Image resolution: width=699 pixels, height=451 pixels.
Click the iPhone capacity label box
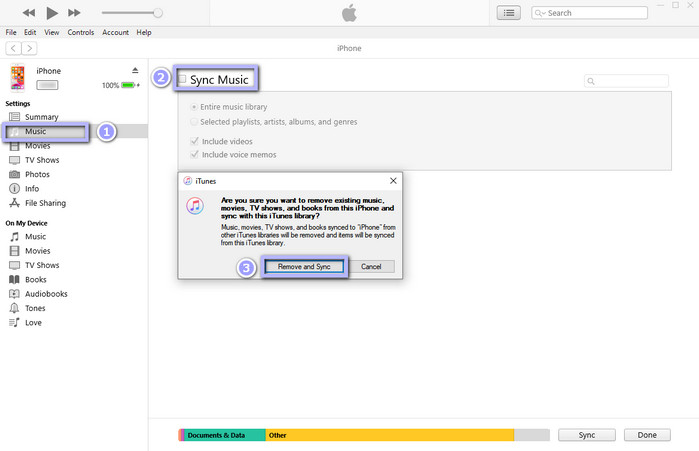(47, 85)
